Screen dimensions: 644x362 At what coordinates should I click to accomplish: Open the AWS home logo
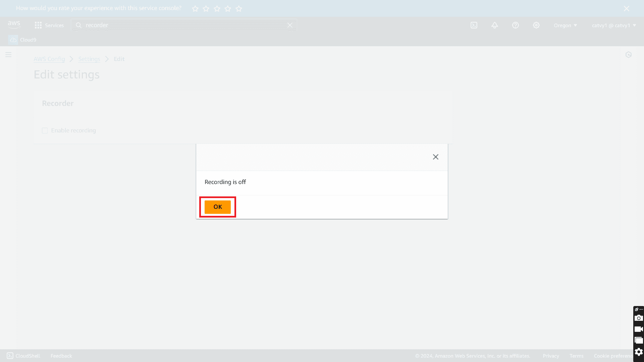(14, 25)
